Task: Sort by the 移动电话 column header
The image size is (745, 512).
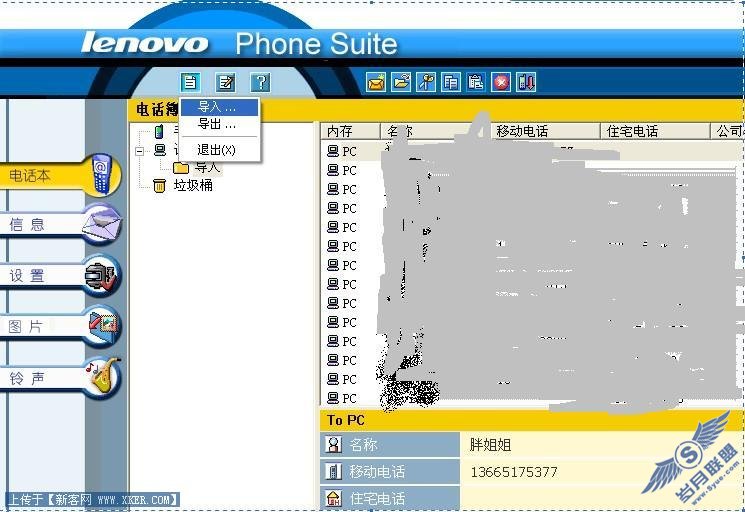Action: (545, 131)
